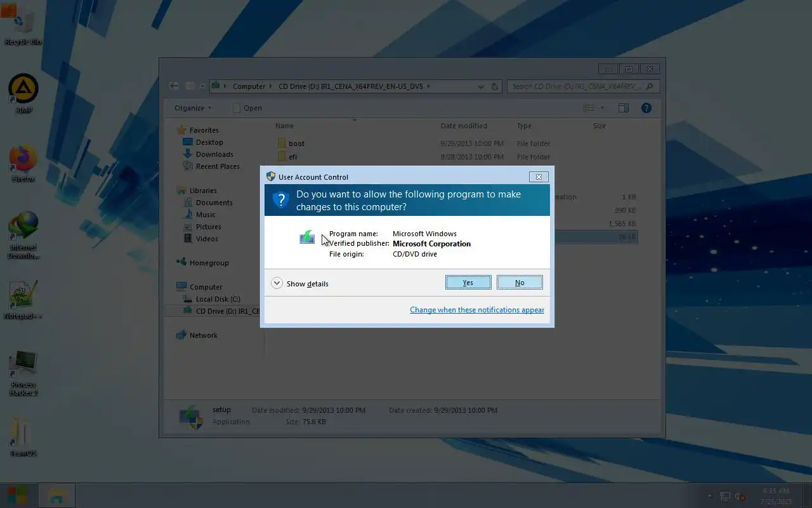Select Favorites in navigation pane
Screen dimensions: 812x508
204,130
